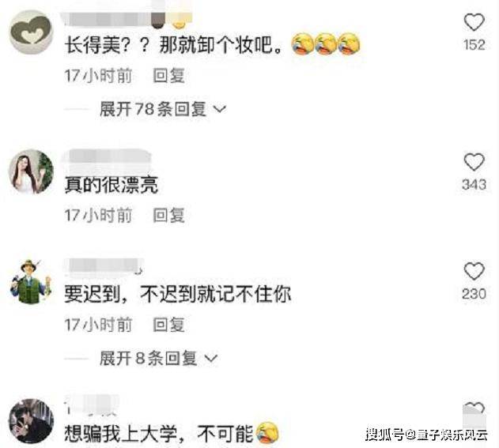499x448 pixels.
Task: Like the '要迟到' comment with 230 likes
Action: click(x=474, y=271)
